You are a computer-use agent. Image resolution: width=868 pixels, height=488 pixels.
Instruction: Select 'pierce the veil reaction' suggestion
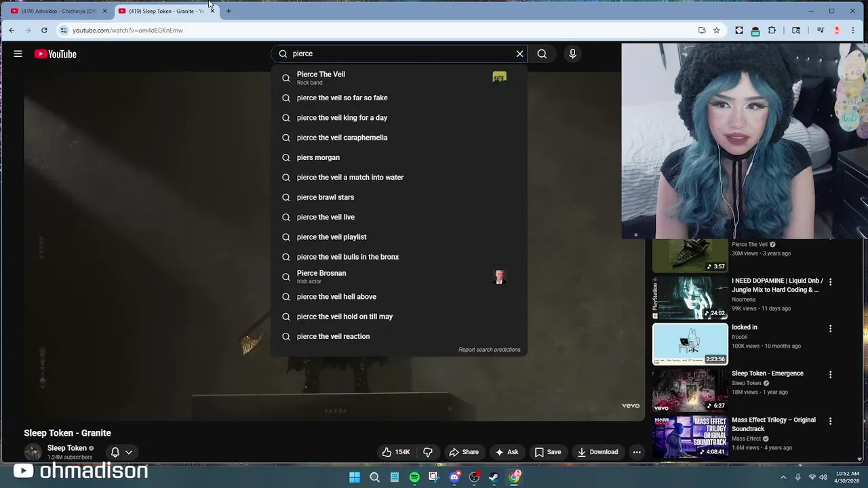[399, 336]
